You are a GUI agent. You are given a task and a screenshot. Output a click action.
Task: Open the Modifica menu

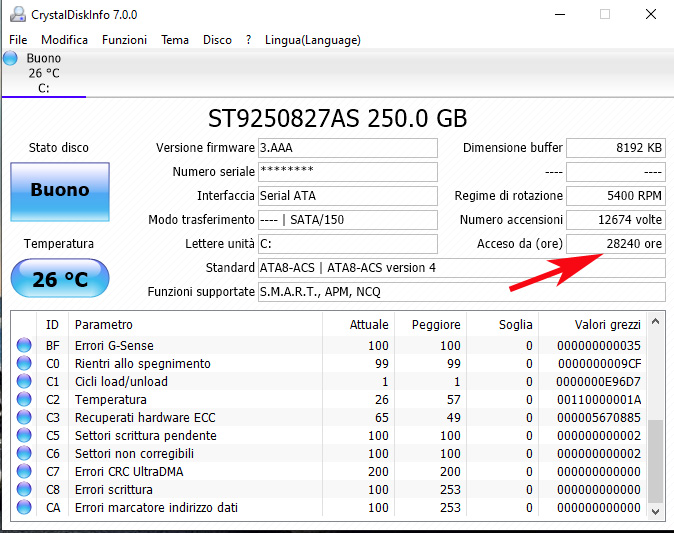click(x=64, y=40)
